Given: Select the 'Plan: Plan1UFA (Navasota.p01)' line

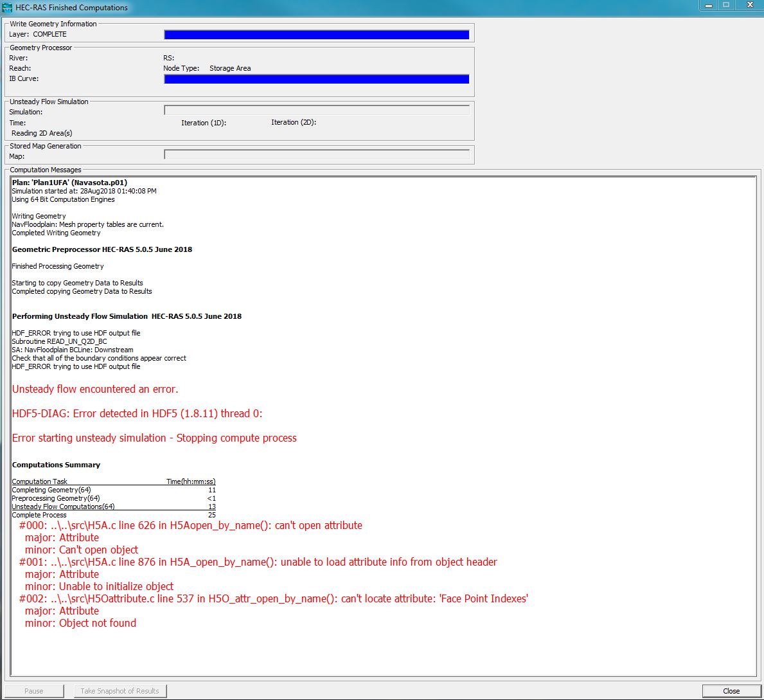Looking at the screenshot, I should point(69,183).
